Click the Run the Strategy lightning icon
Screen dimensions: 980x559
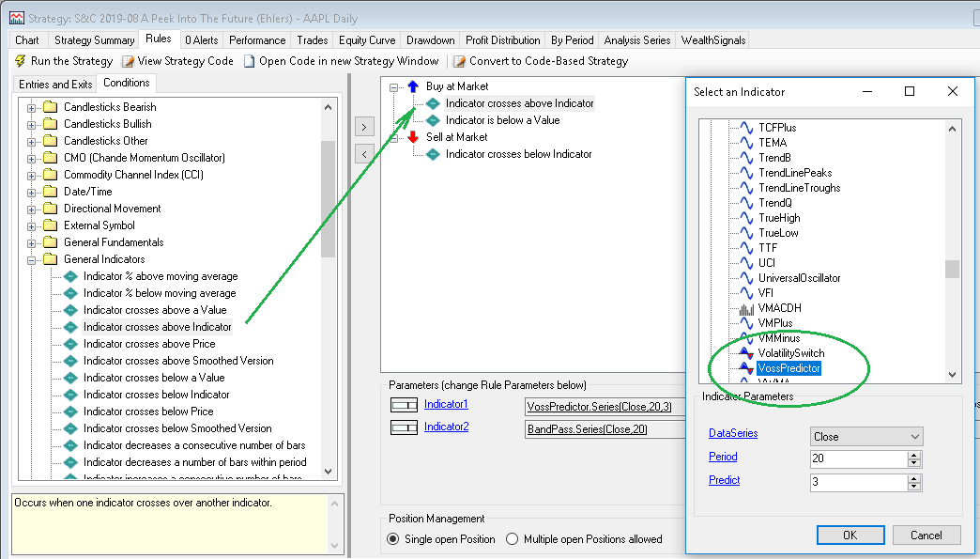coord(20,61)
